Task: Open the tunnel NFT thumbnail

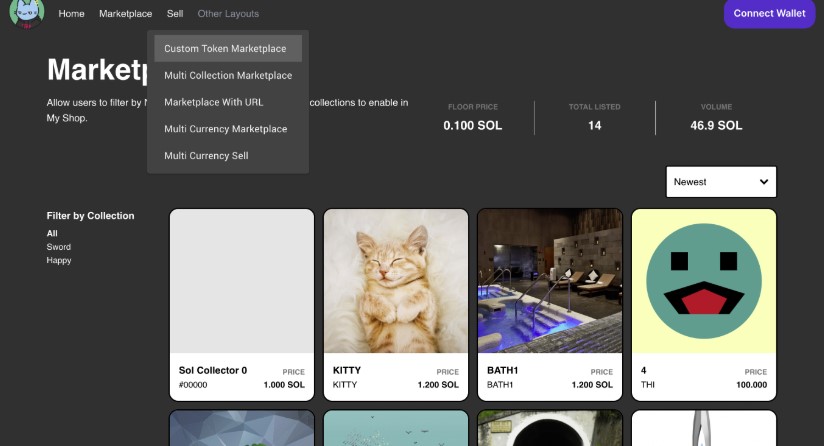Action: (x=550, y=429)
